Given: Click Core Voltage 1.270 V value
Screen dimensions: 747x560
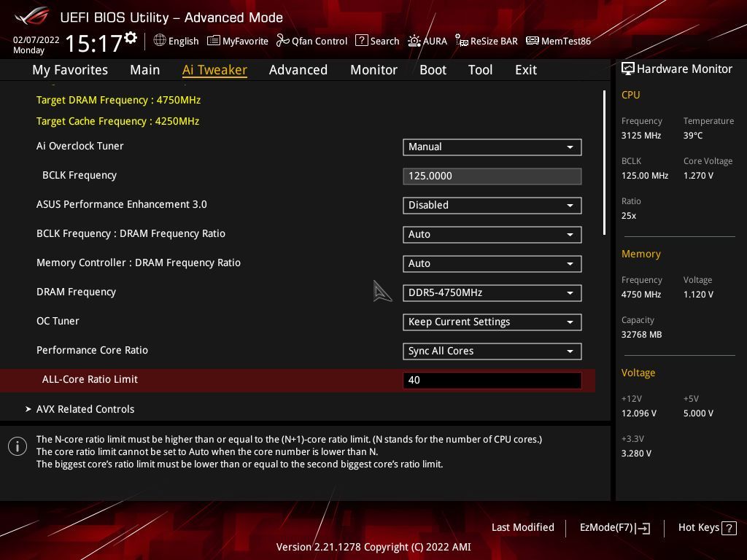Looking at the screenshot, I should point(698,176).
